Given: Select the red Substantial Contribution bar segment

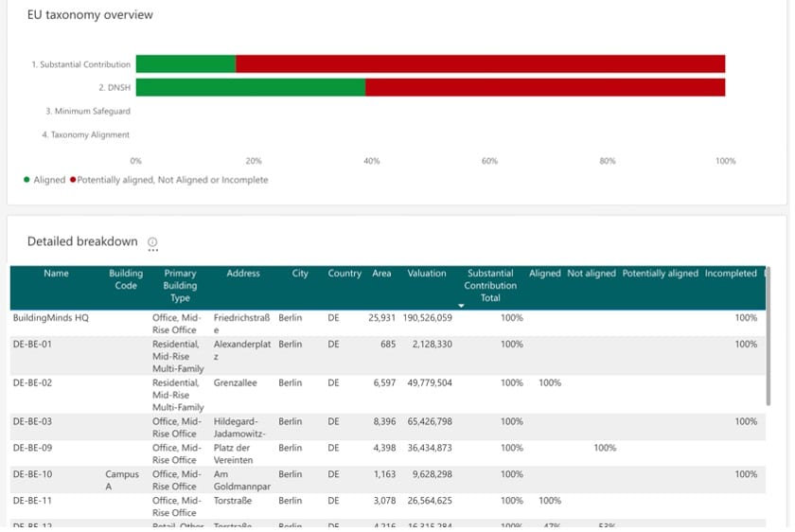Looking at the screenshot, I should tap(480, 64).
